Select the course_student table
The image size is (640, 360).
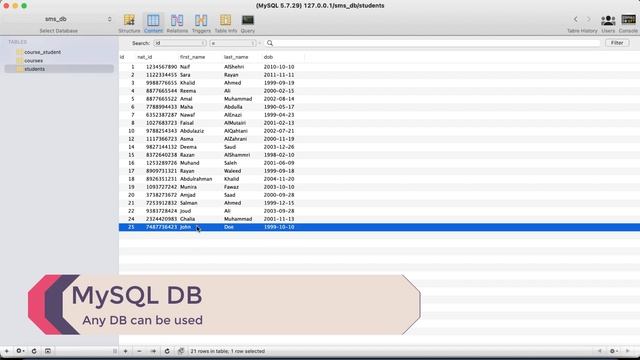[42, 52]
